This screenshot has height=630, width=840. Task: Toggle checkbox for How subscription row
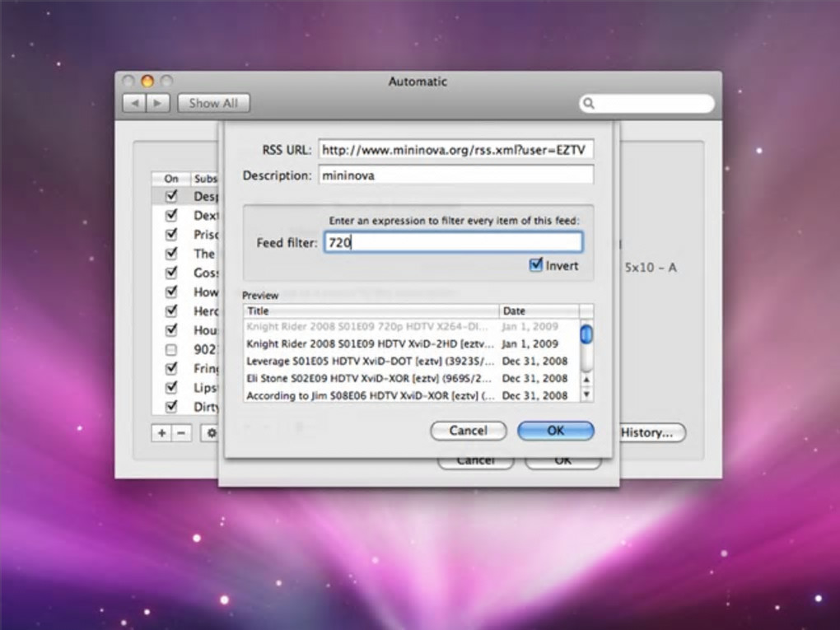pyautogui.click(x=171, y=292)
